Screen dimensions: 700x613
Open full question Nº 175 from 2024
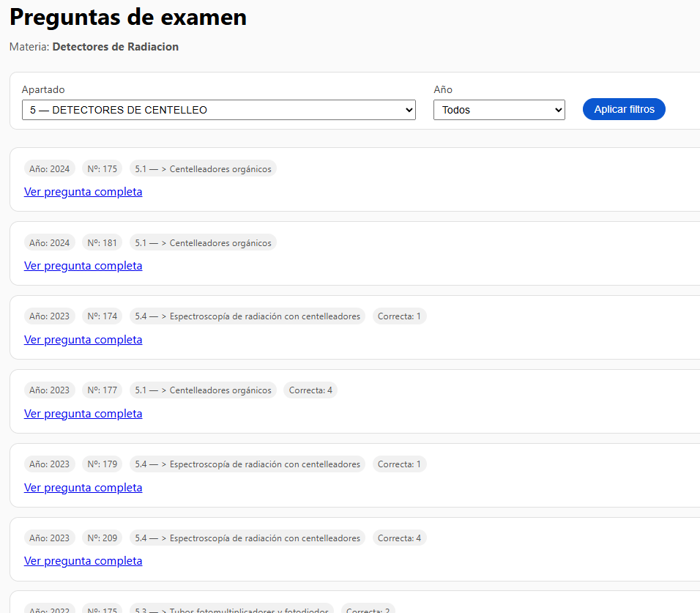tap(83, 192)
